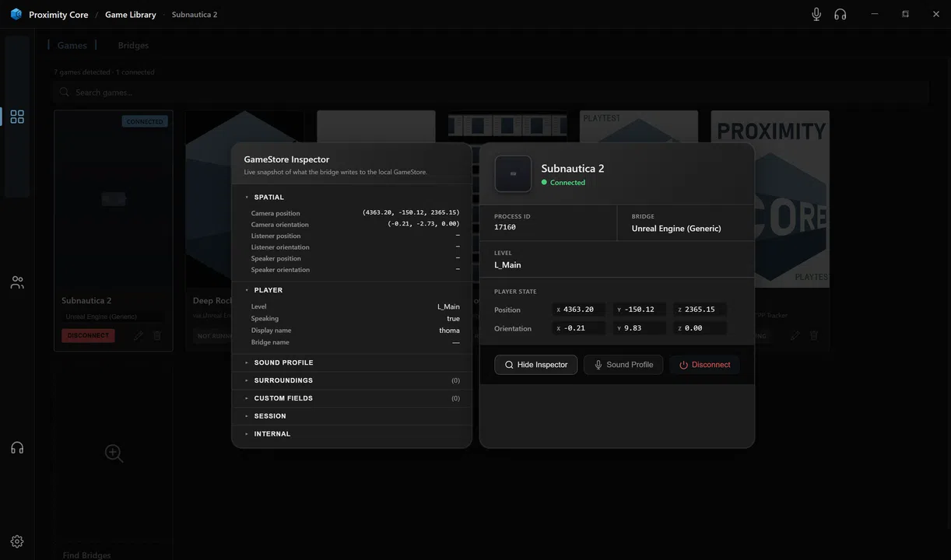This screenshot has height=560, width=951.
Task: Click the Unreal Engine (Generic) bridge value
Action: click(x=676, y=229)
